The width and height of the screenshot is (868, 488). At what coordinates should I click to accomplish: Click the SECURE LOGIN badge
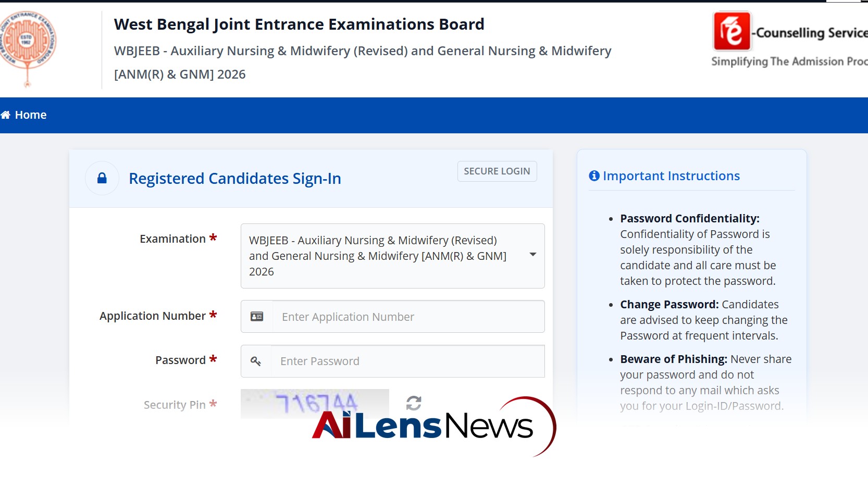click(497, 171)
